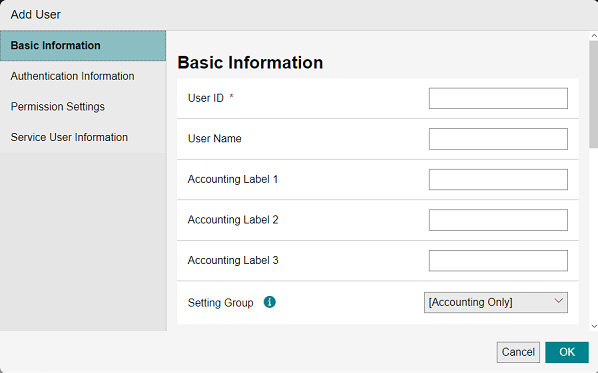The image size is (598, 373).
Task: Click the Accounting Label 1 field
Action: click(498, 179)
